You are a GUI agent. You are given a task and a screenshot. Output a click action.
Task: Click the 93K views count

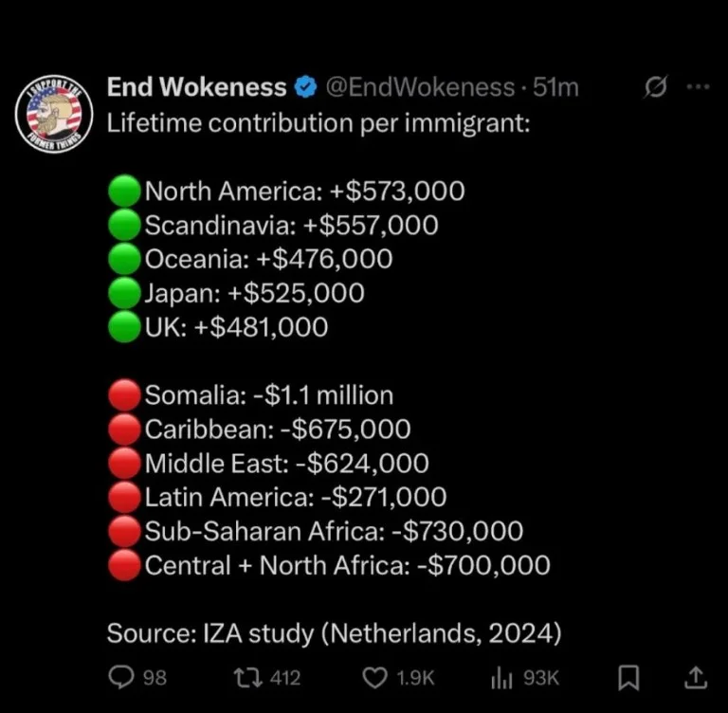540,678
